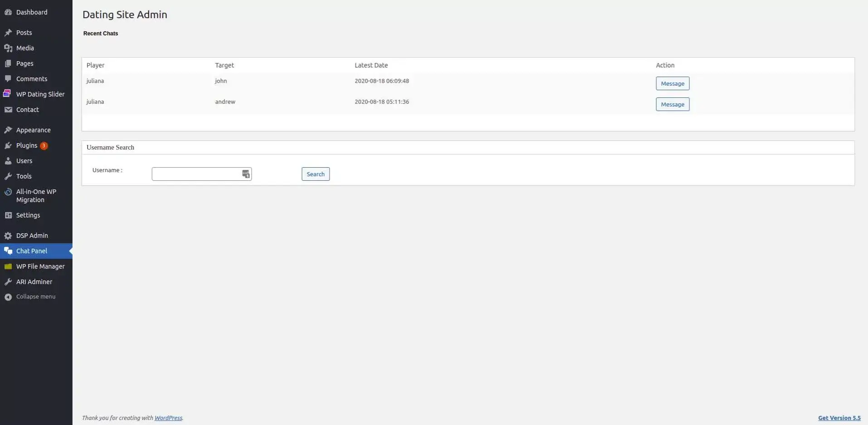Open the Plugins menu
The height and width of the screenshot is (425, 868).
pos(27,145)
